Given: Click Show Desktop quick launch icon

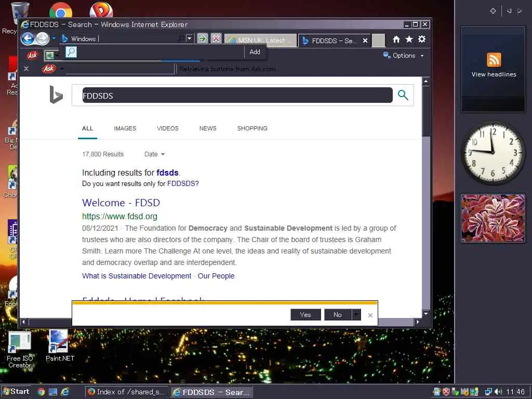Looking at the screenshot, I should (53, 392).
